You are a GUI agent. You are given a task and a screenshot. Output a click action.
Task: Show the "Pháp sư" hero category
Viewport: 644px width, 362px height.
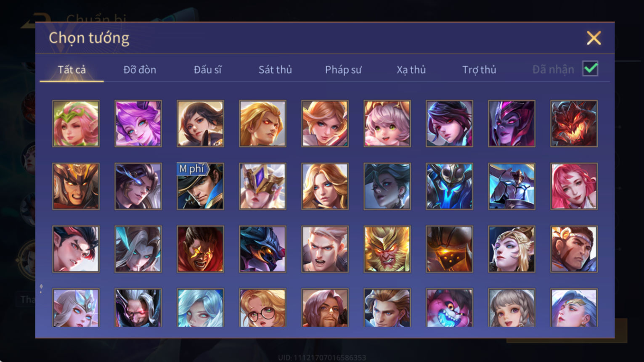[343, 69]
